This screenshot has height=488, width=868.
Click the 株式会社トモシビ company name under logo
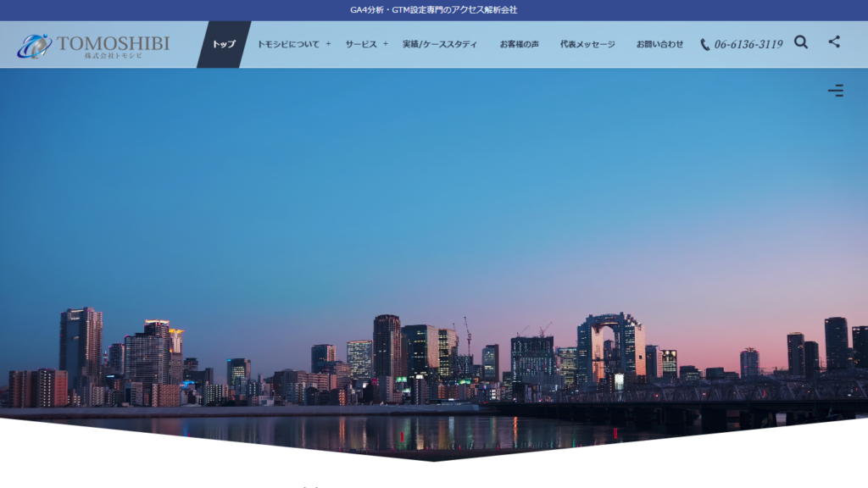tap(114, 56)
